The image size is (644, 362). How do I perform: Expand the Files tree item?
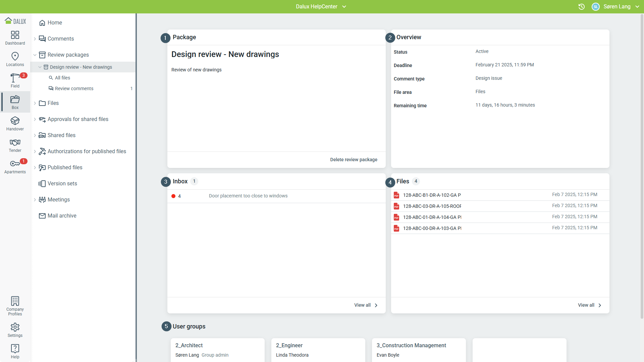[x=35, y=103]
